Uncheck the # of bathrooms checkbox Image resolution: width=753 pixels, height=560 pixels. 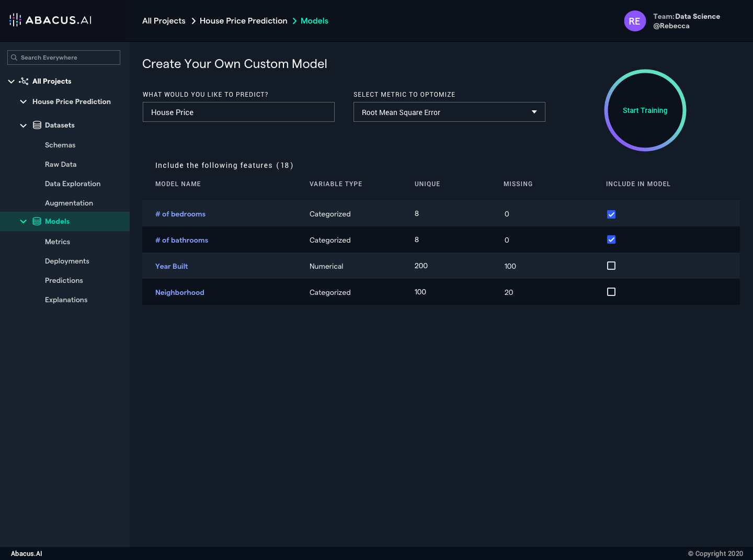click(611, 239)
